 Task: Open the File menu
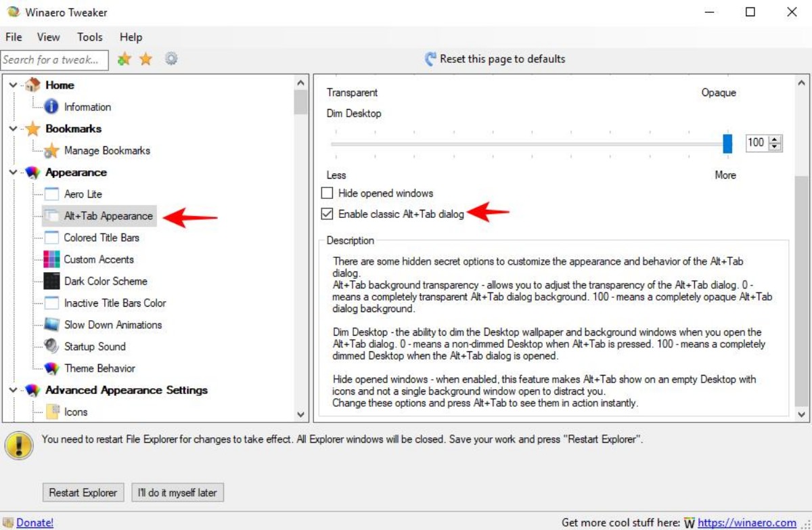click(x=14, y=37)
